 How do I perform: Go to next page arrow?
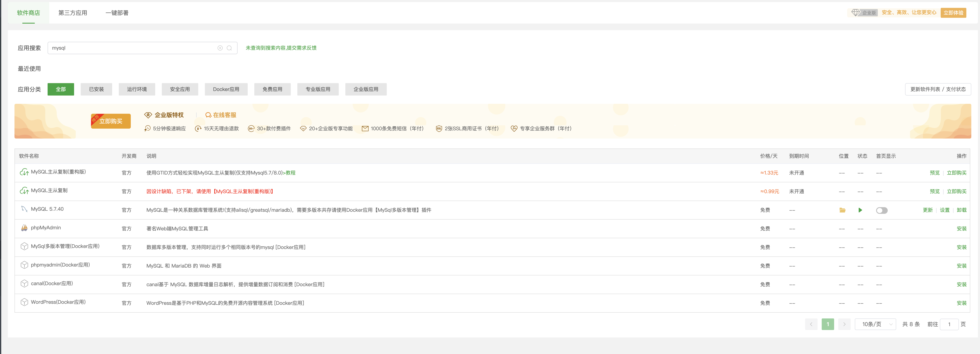pos(844,324)
